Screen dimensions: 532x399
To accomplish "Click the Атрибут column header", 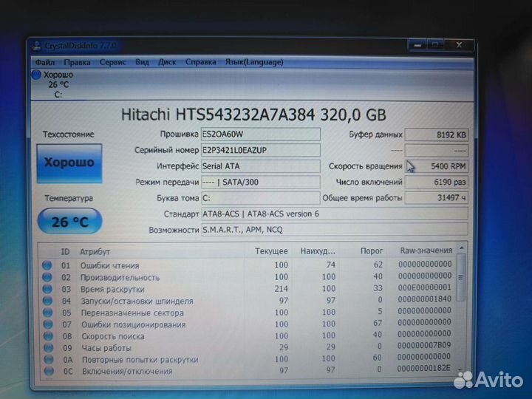I will click(x=95, y=252).
